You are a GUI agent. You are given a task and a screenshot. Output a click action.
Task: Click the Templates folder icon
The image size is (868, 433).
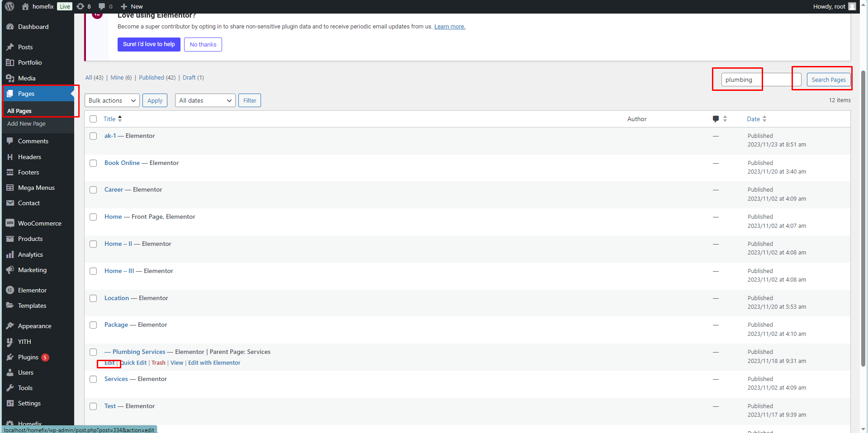(x=10, y=306)
